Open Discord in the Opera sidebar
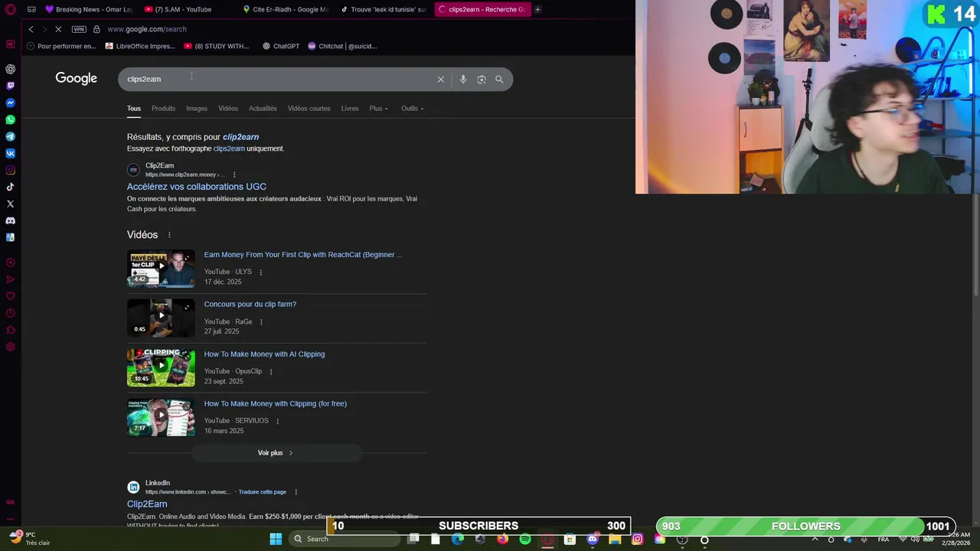Screen dimensions: 980x551 tap(11, 220)
